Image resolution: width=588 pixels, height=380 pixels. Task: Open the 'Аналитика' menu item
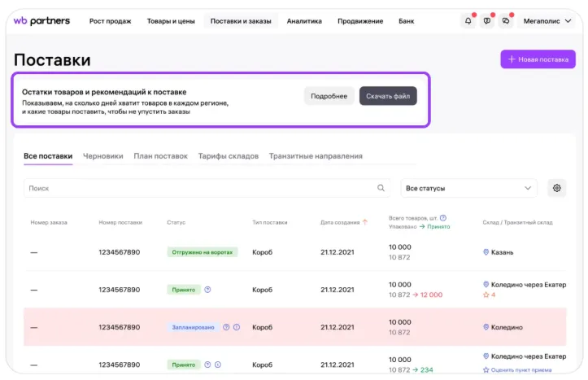[304, 21]
